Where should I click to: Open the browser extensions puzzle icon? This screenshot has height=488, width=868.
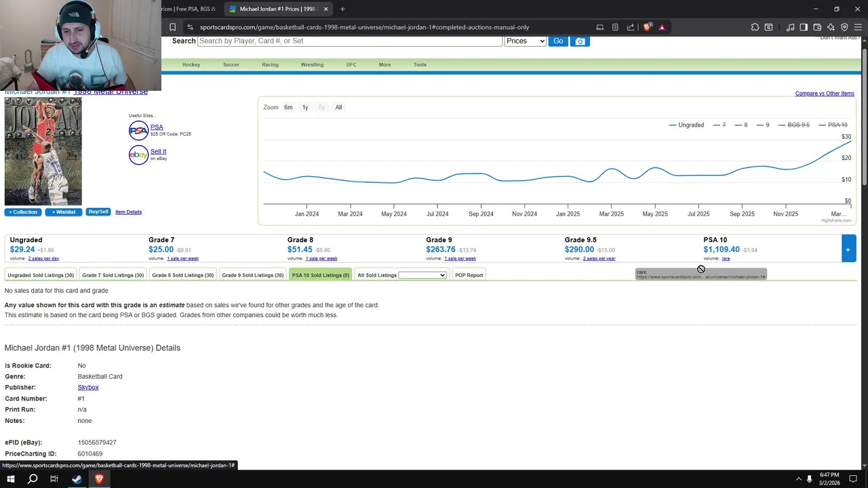pos(755,27)
